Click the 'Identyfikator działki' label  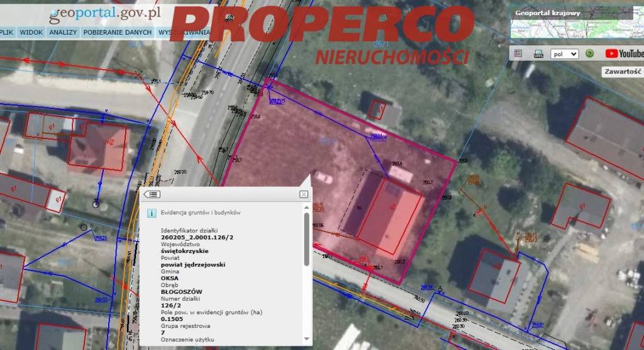coord(189,230)
